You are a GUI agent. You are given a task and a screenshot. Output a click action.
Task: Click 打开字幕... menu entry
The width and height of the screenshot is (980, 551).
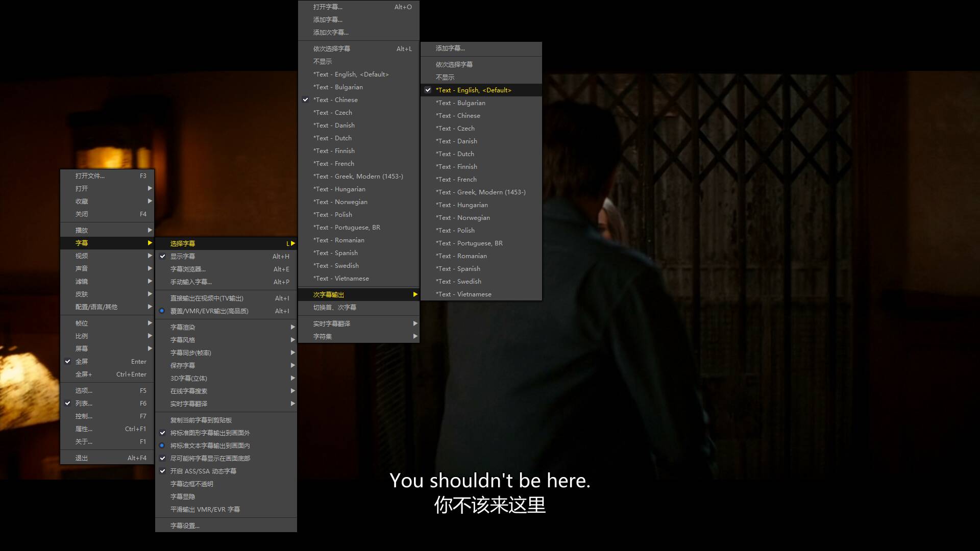(x=328, y=7)
